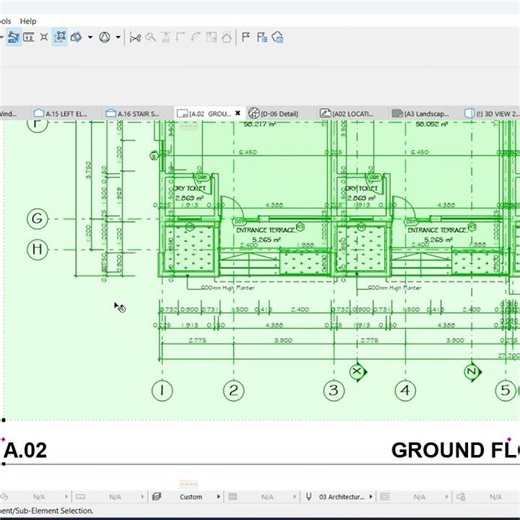This screenshot has width=520, height=520.
Task: Click the circled triangle snap icon
Action: [x=104, y=37]
